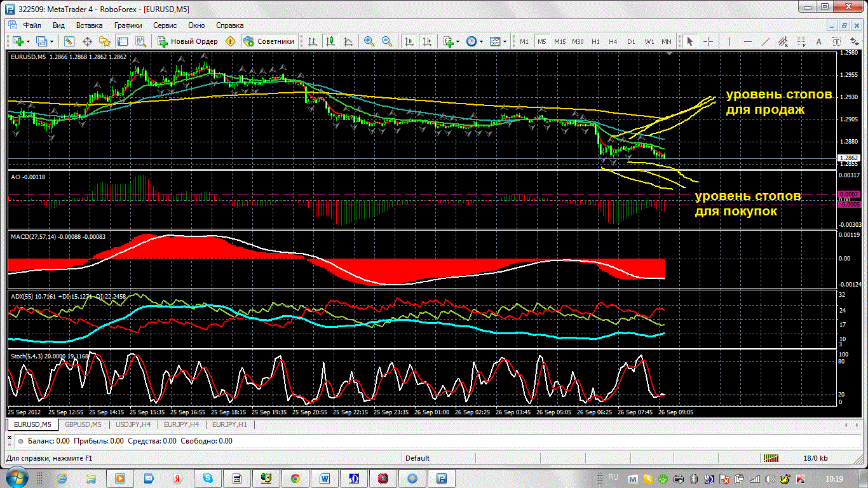This screenshot has height=488, width=868.
Task: Select the Crosshair tool
Action: [708, 41]
